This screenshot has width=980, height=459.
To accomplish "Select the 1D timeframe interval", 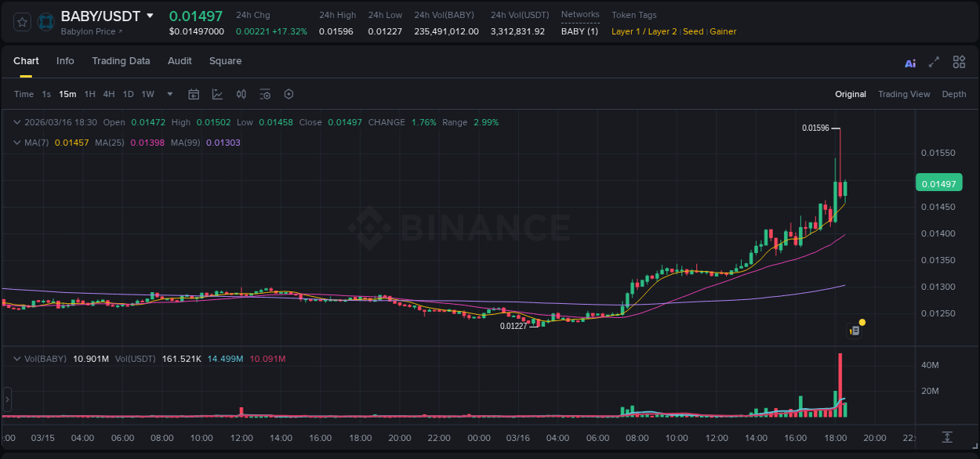I will pos(128,94).
